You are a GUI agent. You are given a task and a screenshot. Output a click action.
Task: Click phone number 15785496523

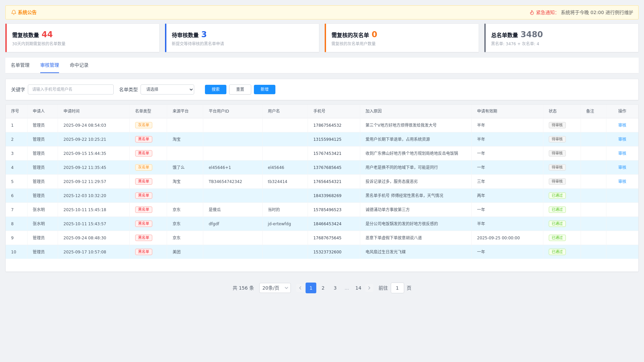coord(327,210)
